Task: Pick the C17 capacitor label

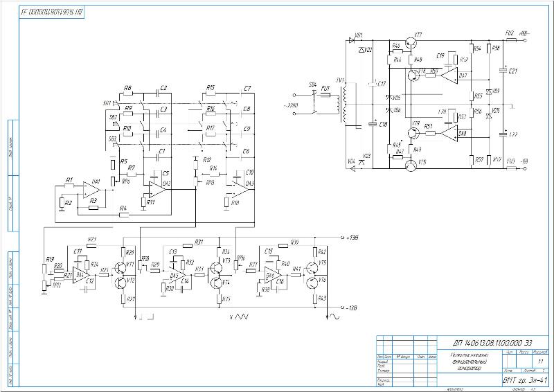Action: pos(382,84)
